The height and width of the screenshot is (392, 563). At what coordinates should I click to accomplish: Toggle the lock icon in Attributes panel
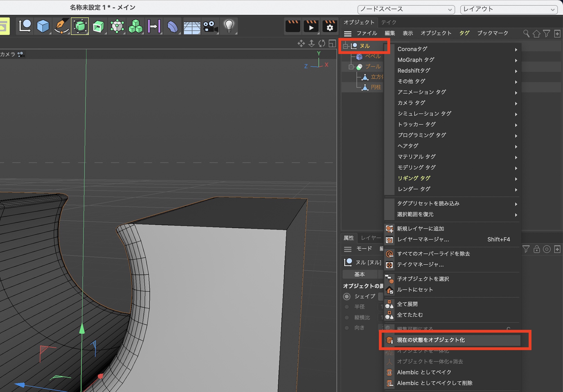(x=537, y=249)
